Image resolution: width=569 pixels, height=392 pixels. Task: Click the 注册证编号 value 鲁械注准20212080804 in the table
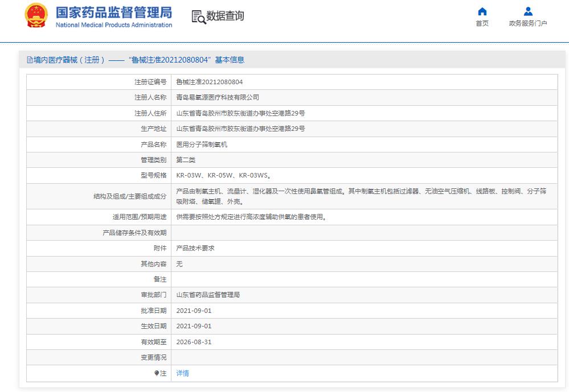209,82
